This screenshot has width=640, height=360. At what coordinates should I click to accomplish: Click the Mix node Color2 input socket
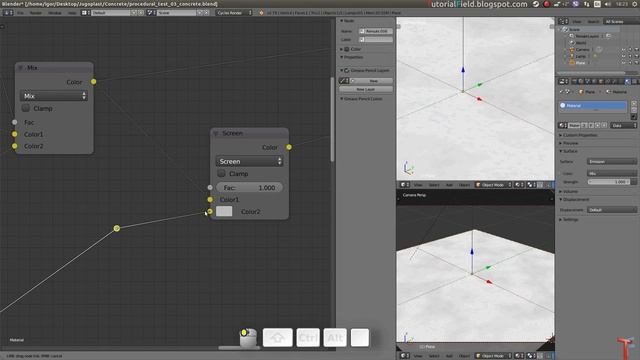pos(15,146)
